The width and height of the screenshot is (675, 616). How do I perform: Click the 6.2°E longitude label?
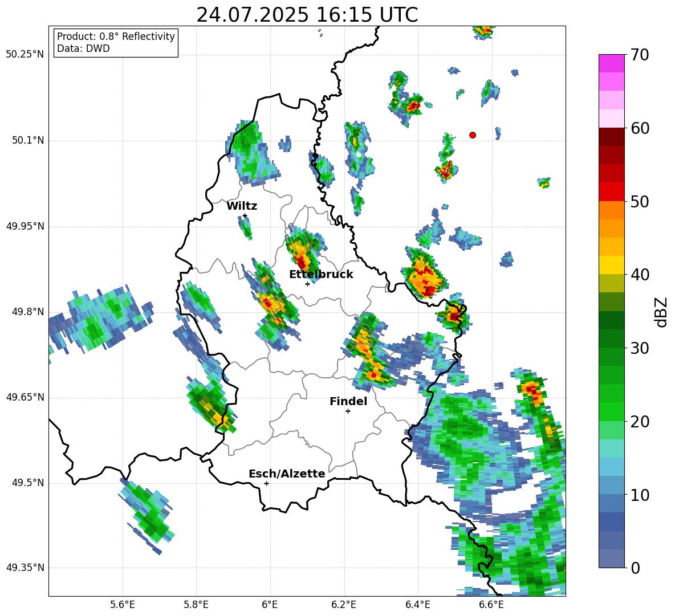pos(344,605)
